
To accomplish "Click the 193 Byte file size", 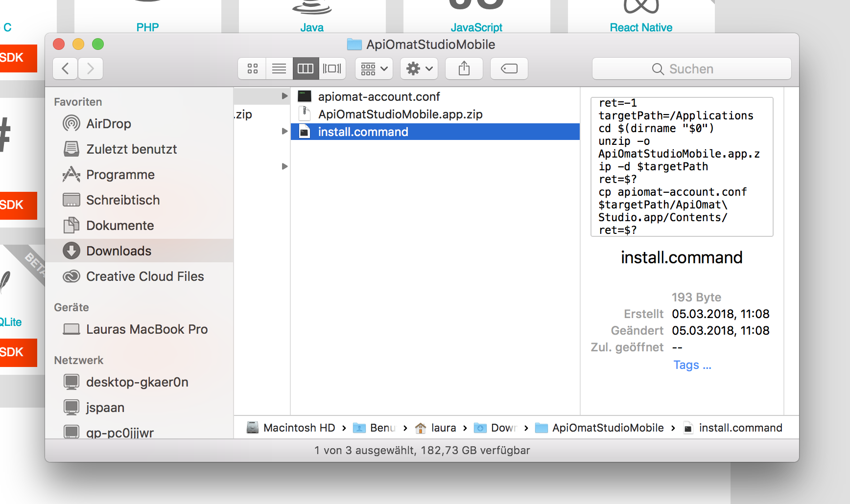I will pos(696,298).
